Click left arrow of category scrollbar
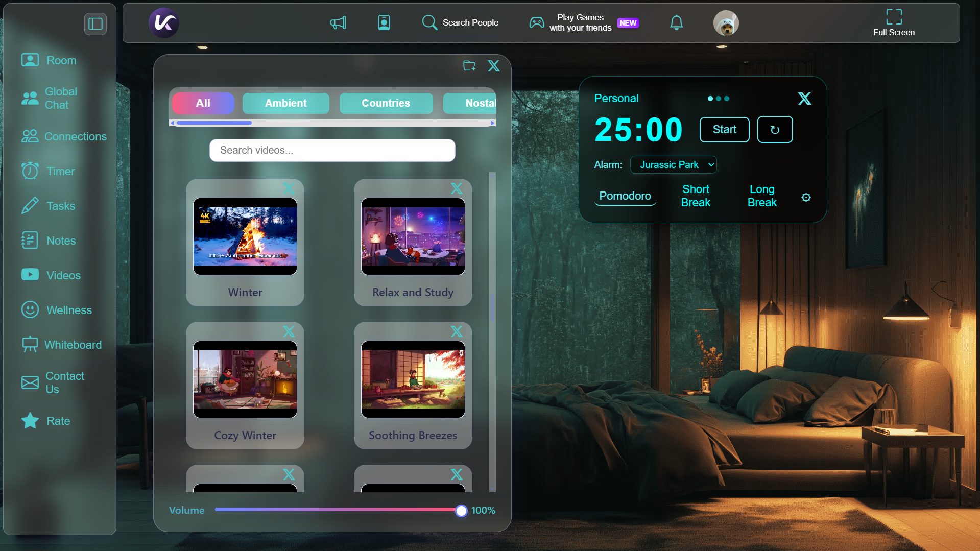980x551 pixels. click(x=173, y=123)
